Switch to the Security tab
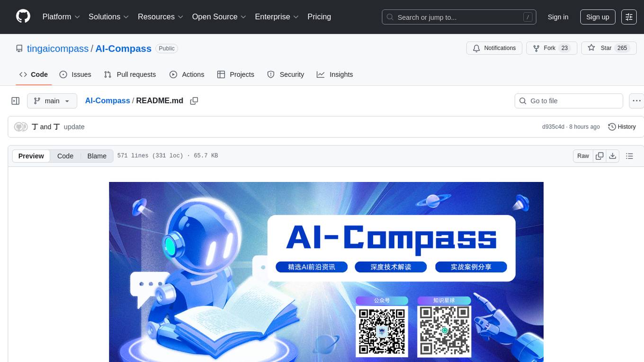 286,74
